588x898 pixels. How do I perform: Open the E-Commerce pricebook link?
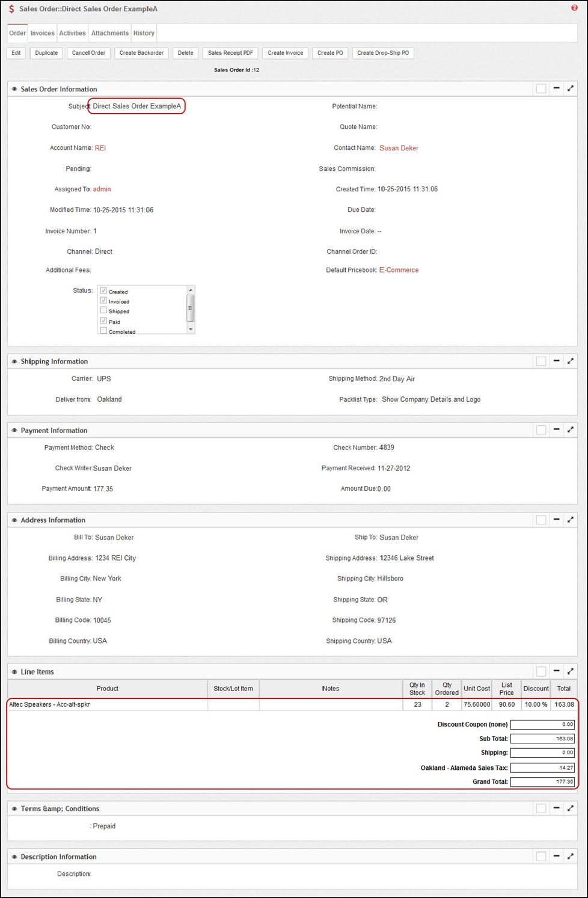tap(399, 270)
